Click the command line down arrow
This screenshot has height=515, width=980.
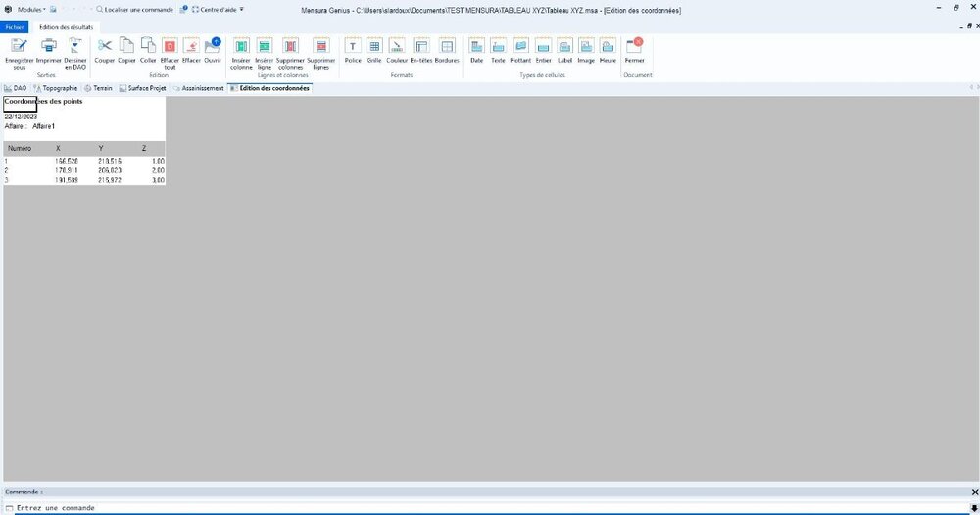click(974, 508)
